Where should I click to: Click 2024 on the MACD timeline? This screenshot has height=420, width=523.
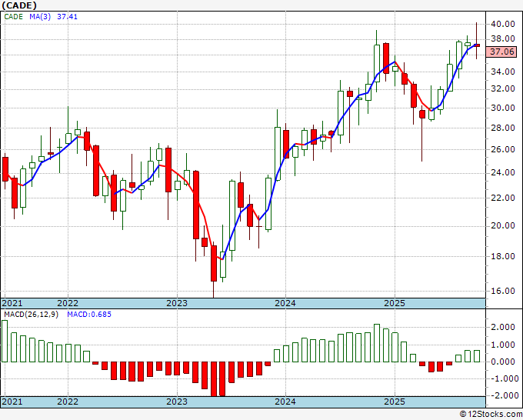(285, 402)
